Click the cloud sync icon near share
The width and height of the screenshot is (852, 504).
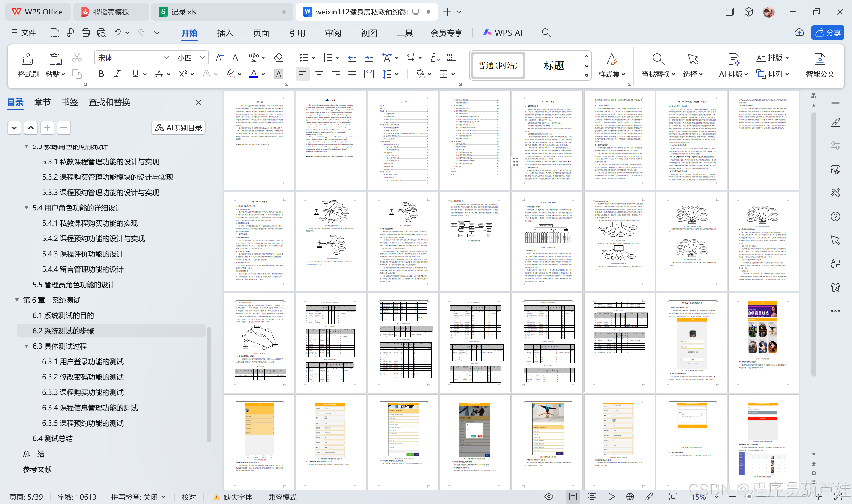tap(799, 33)
